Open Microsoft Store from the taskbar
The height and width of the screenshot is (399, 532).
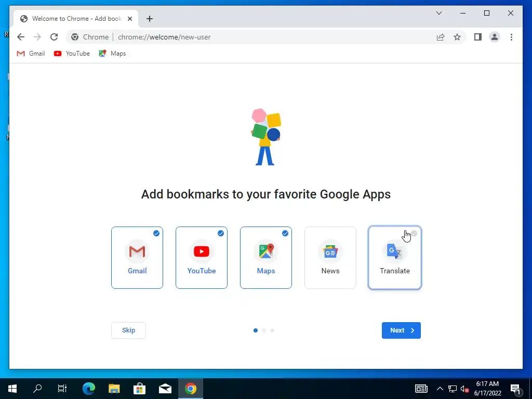tap(139, 389)
